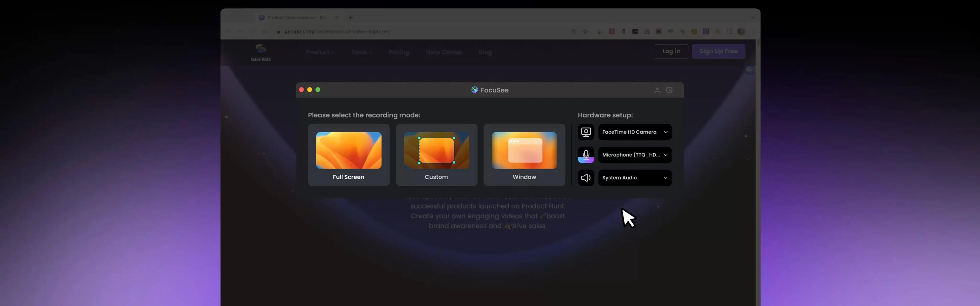The width and height of the screenshot is (980, 306).
Task: Open the FaceTime HD Camera dropdown
Action: click(635, 132)
